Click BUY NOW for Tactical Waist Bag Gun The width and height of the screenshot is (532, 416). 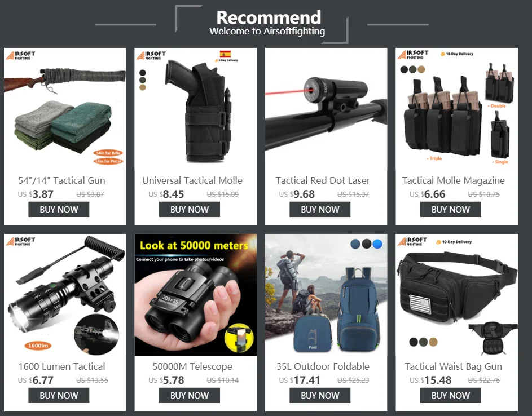[451, 396]
